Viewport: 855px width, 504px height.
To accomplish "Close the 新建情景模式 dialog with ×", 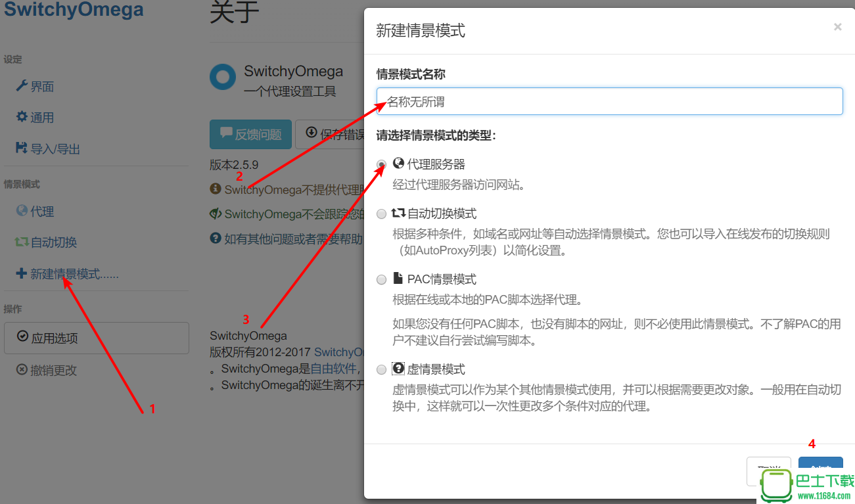I will [837, 27].
